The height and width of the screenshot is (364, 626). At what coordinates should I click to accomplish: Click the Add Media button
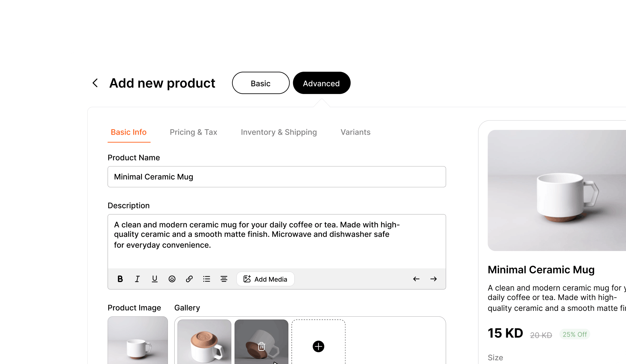pyautogui.click(x=265, y=279)
